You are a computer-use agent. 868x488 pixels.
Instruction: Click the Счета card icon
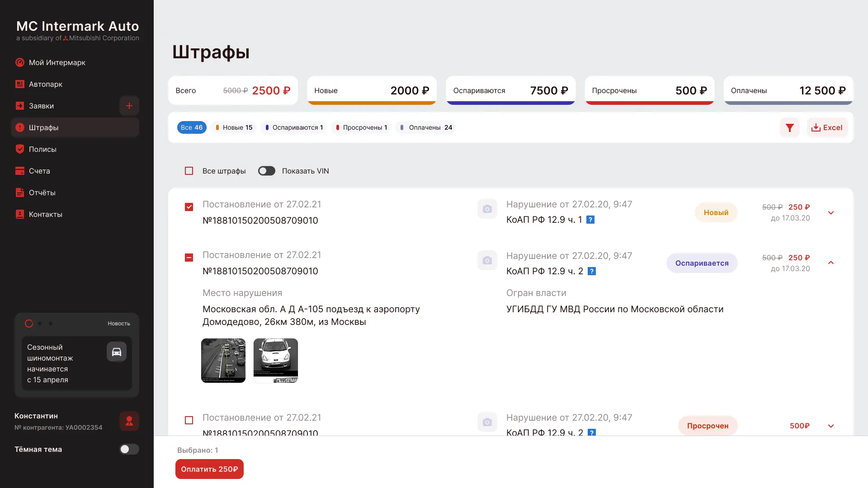pyautogui.click(x=20, y=171)
